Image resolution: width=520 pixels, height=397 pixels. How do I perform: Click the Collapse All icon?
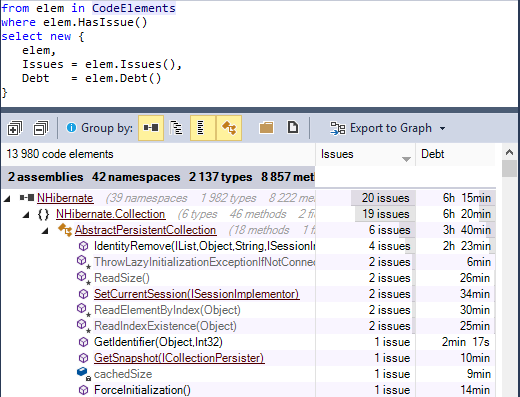coord(41,128)
